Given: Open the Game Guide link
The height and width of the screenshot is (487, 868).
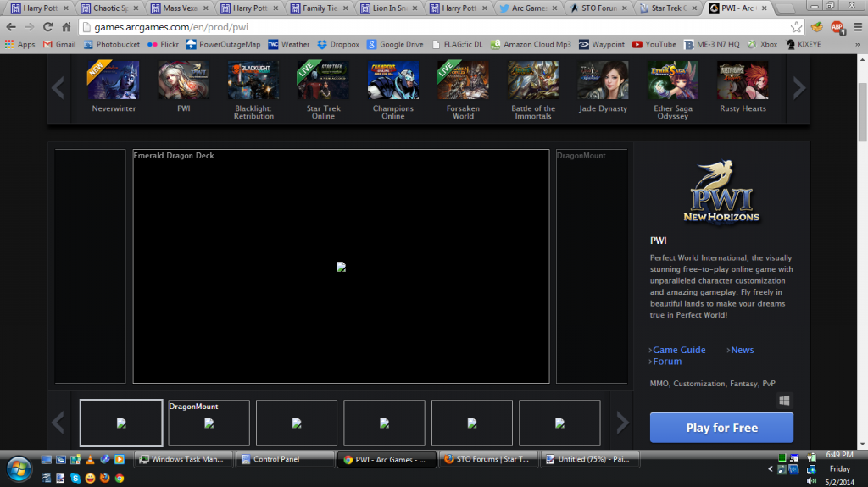Looking at the screenshot, I should click(x=679, y=350).
